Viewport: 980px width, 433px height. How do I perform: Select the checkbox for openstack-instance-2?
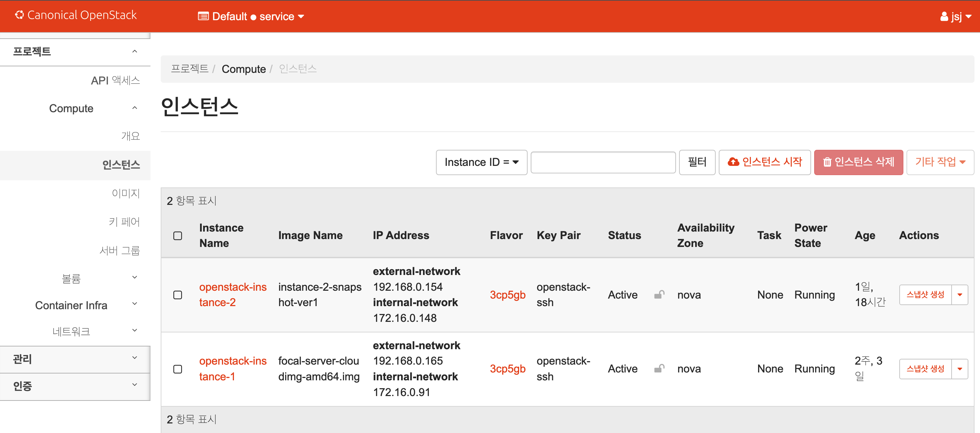tap(178, 295)
